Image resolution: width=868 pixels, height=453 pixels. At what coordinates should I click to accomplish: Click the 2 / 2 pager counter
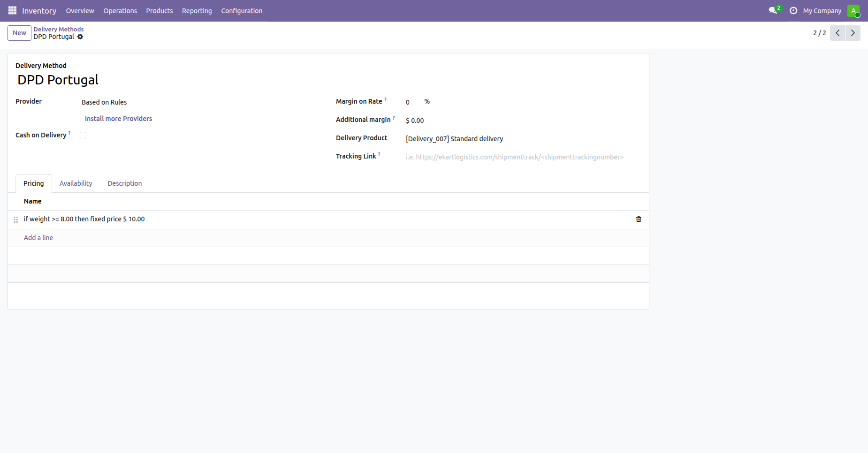click(x=820, y=33)
